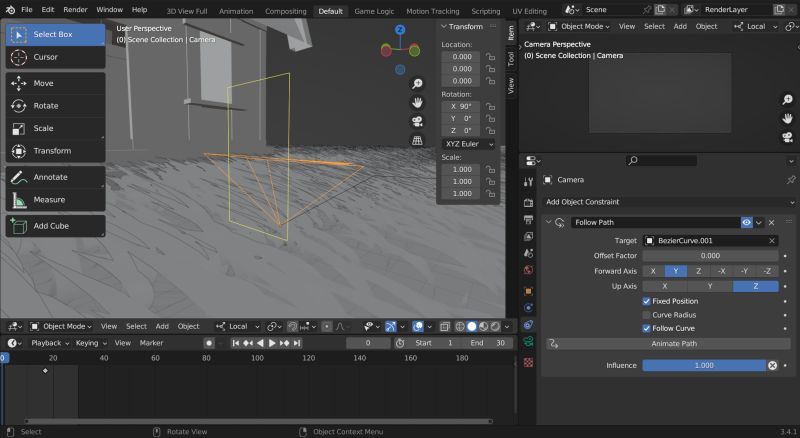The height and width of the screenshot is (438, 800).
Task: Select the Cursor tool
Action: coord(55,57)
